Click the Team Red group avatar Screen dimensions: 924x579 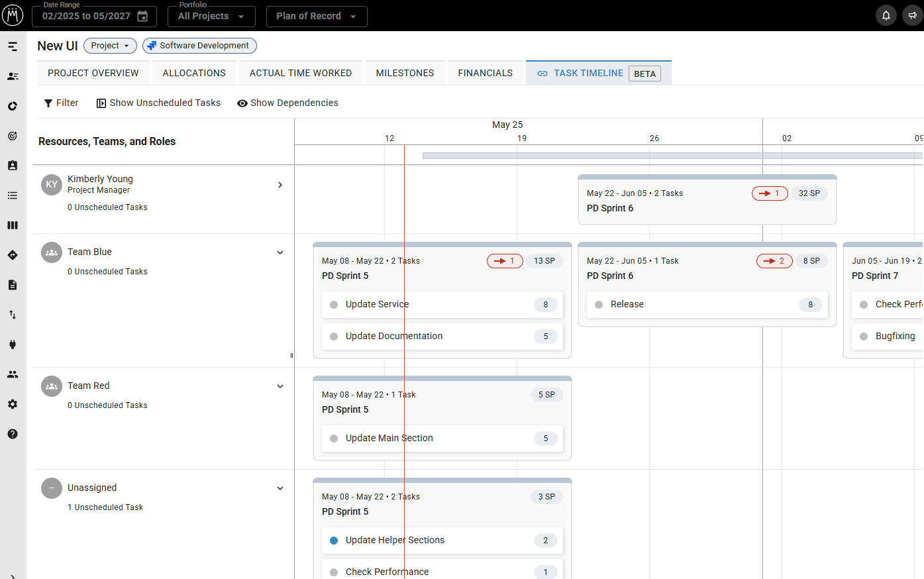coord(52,386)
